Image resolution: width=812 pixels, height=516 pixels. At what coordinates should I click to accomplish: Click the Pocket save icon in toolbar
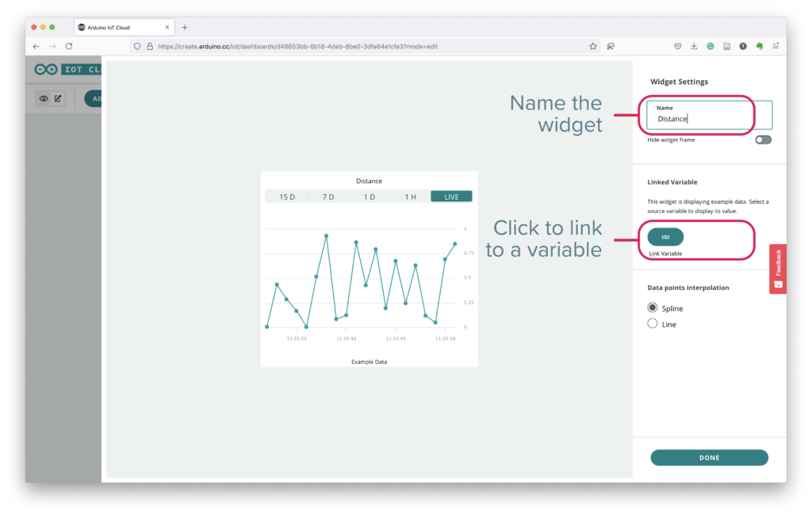pos(678,47)
